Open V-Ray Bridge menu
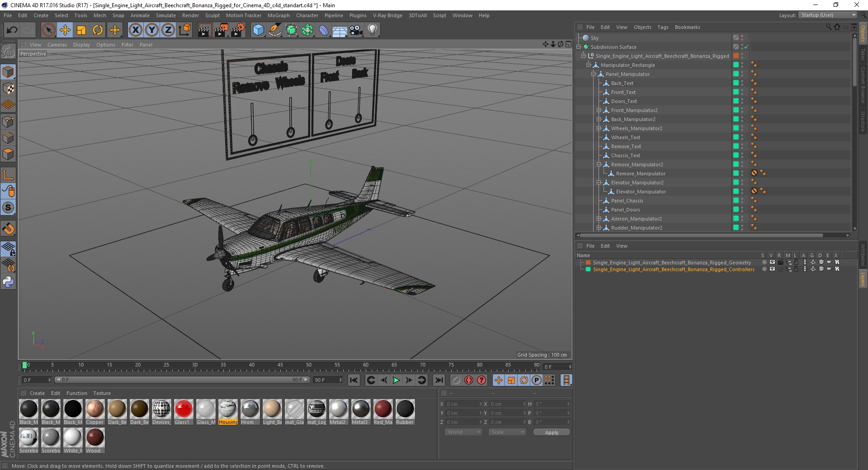The width and height of the screenshot is (868, 470). click(x=387, y=15)
